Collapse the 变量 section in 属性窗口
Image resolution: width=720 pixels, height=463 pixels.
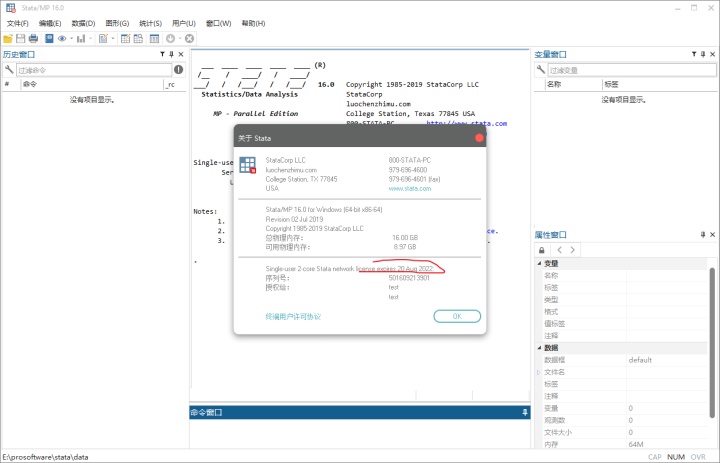tap(539, 263)
